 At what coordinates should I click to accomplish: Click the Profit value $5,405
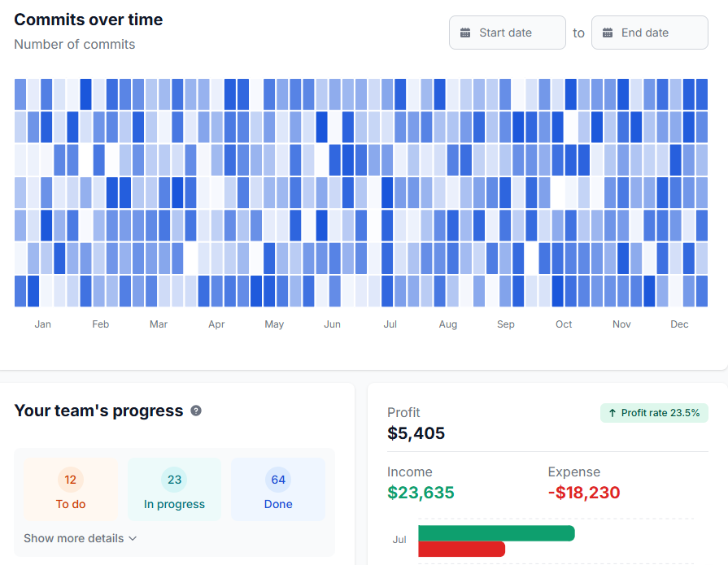(x=416, y=433)
